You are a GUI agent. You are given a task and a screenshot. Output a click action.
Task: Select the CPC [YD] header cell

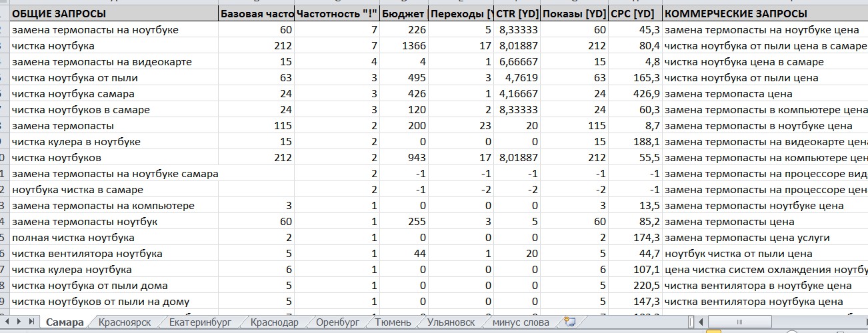(635, 14)
